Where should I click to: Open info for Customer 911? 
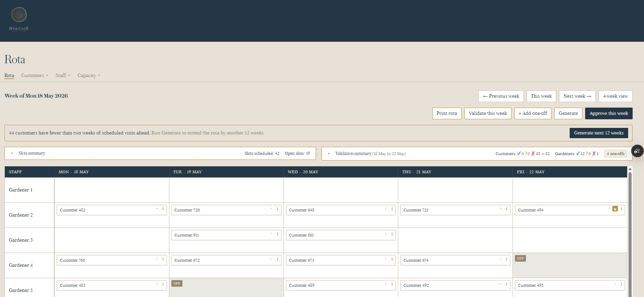[x=277, y=234]
